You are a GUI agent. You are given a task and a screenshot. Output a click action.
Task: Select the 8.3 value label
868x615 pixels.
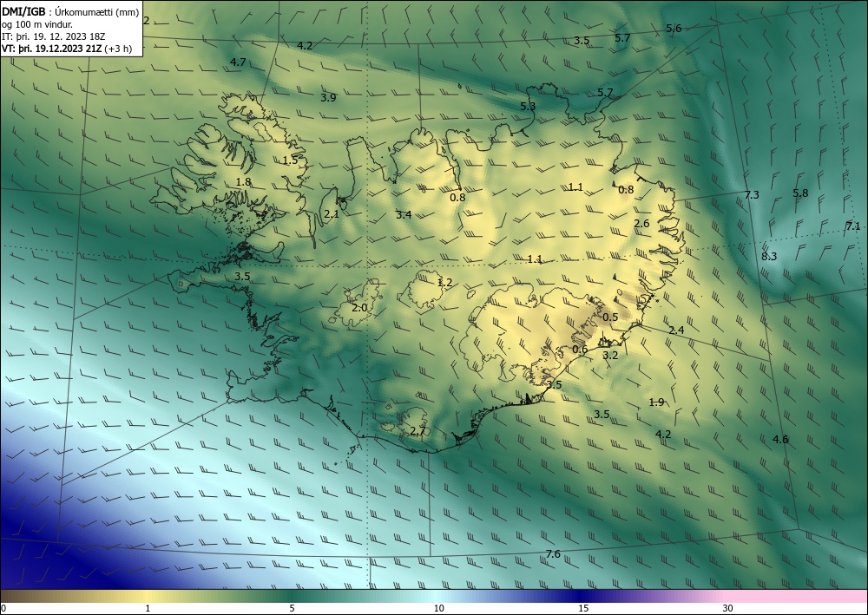pyautogui.click(x=769, y=256)
